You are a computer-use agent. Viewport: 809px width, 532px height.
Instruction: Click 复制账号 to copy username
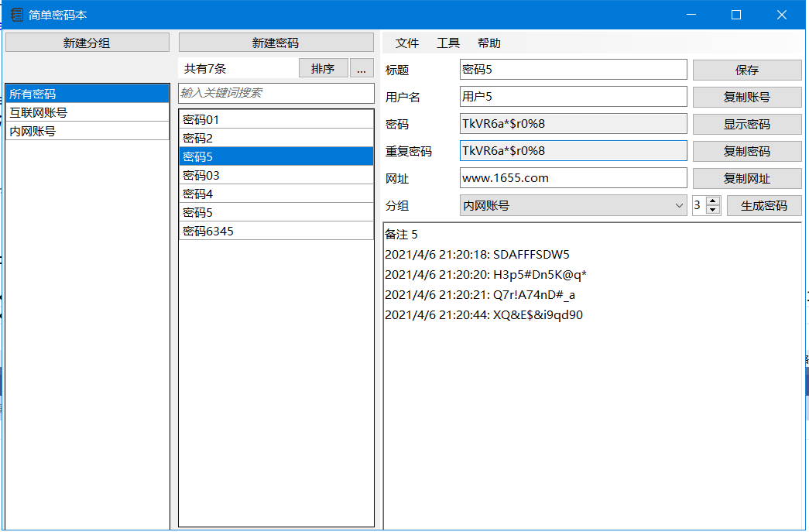tap(746, 97)
